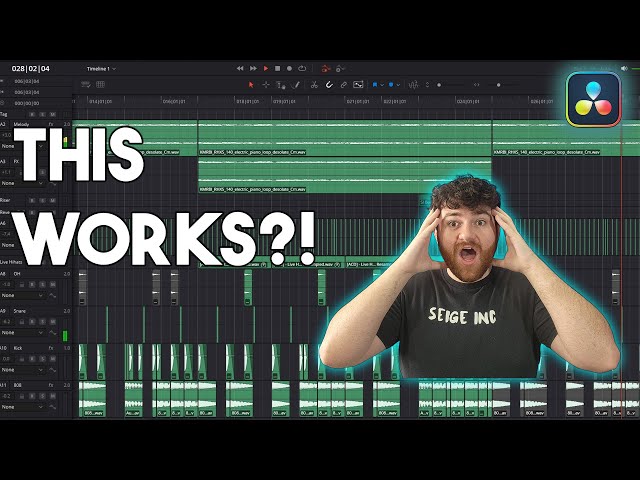Solo the Snare track with S button
Image resolution: width=640 pixels, height=480 pixels.
pos(42,322)
